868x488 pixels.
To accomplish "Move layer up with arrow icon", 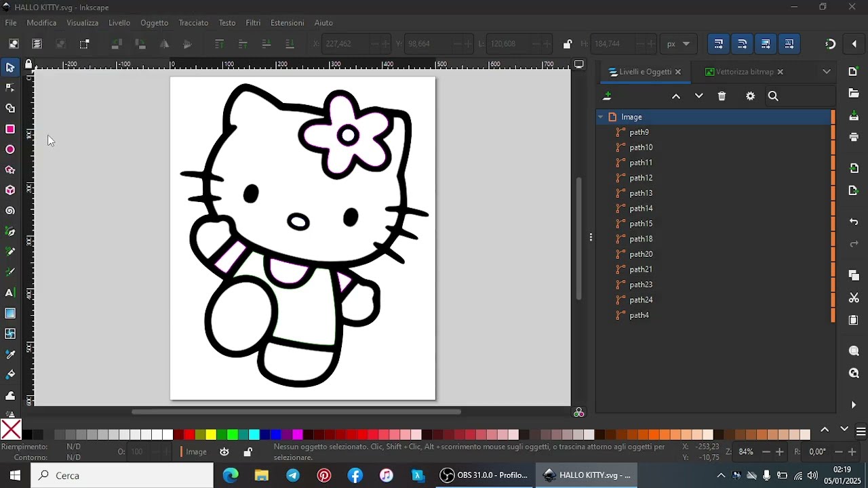I will click(x=676, y=96).
